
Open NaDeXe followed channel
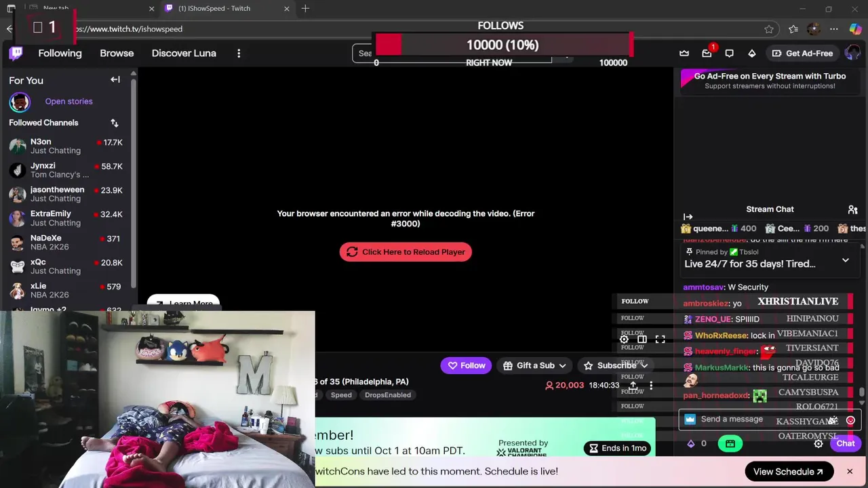pos(66,242)
